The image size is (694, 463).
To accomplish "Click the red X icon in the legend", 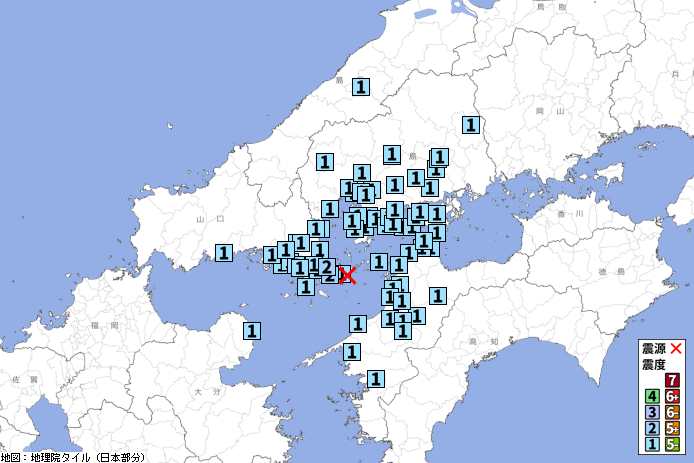I will (676, 349).
